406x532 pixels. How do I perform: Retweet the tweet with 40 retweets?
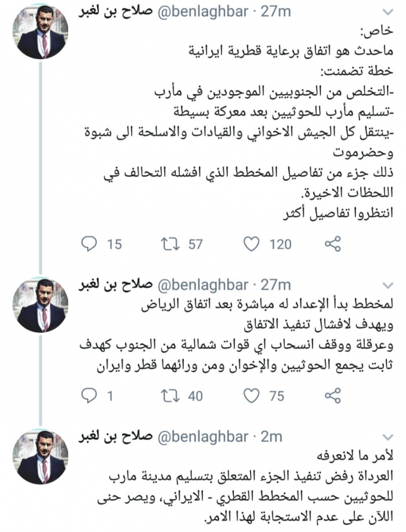pyautogui.click(x=171, y=395)
